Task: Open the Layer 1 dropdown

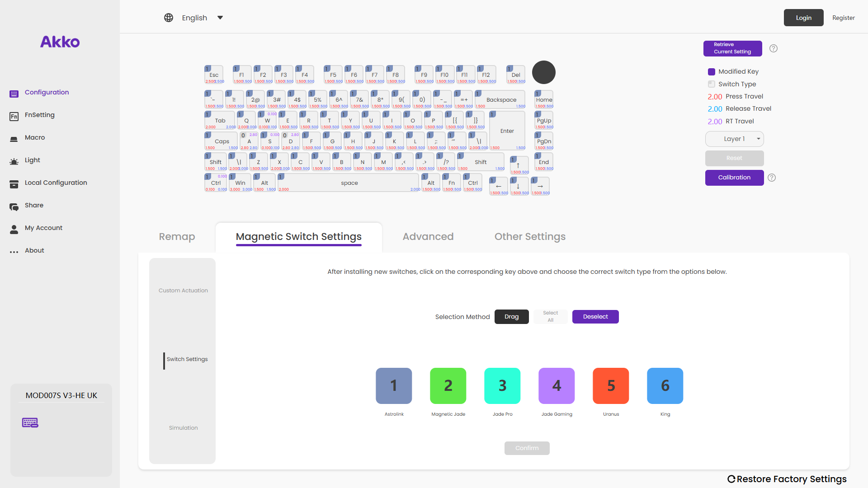Action: 734,139
